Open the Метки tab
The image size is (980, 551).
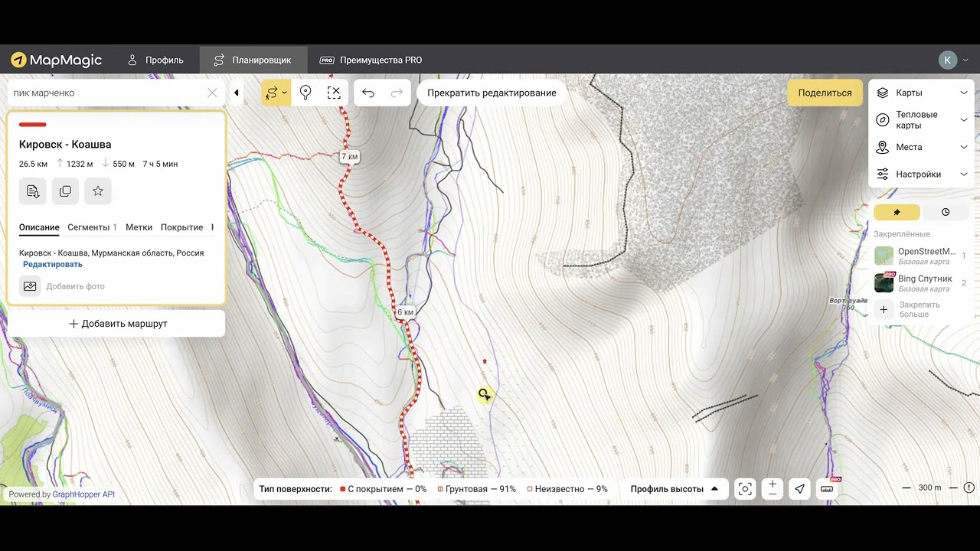139,227
